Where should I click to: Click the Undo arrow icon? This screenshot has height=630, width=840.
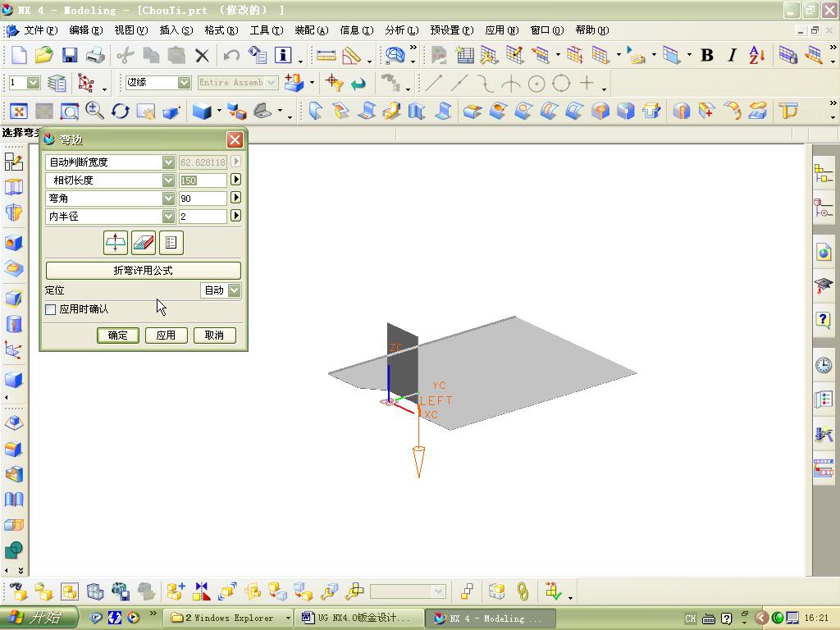coord(233,56)
